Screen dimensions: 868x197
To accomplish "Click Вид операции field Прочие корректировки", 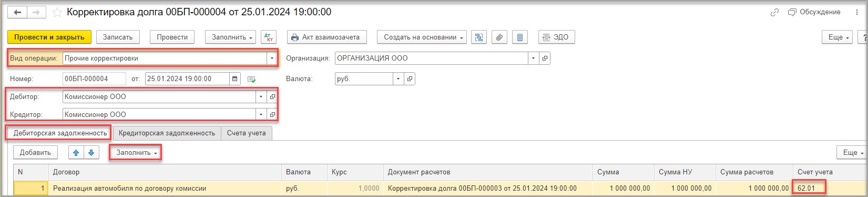I will pyautogui.click(x=165, y=58).
